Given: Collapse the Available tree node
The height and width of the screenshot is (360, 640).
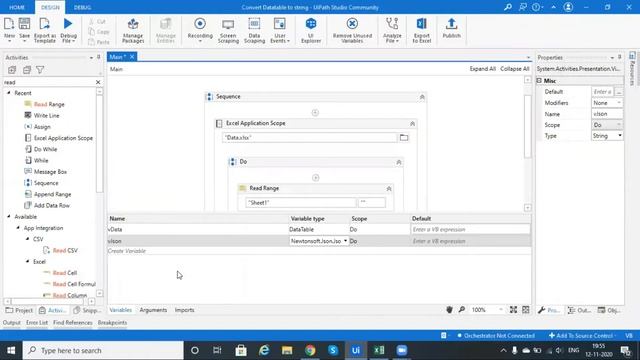Looking at the screenshot, I should (9, 217).
